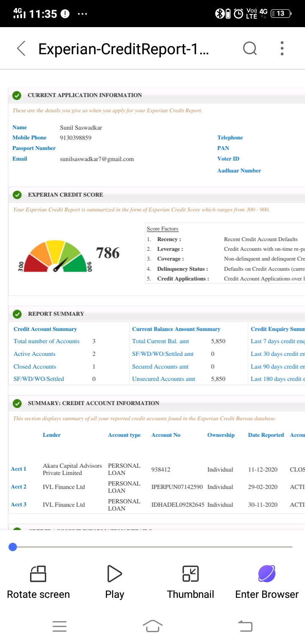
Task: Tap account number IPERPUN07142590
Action: 177,487
